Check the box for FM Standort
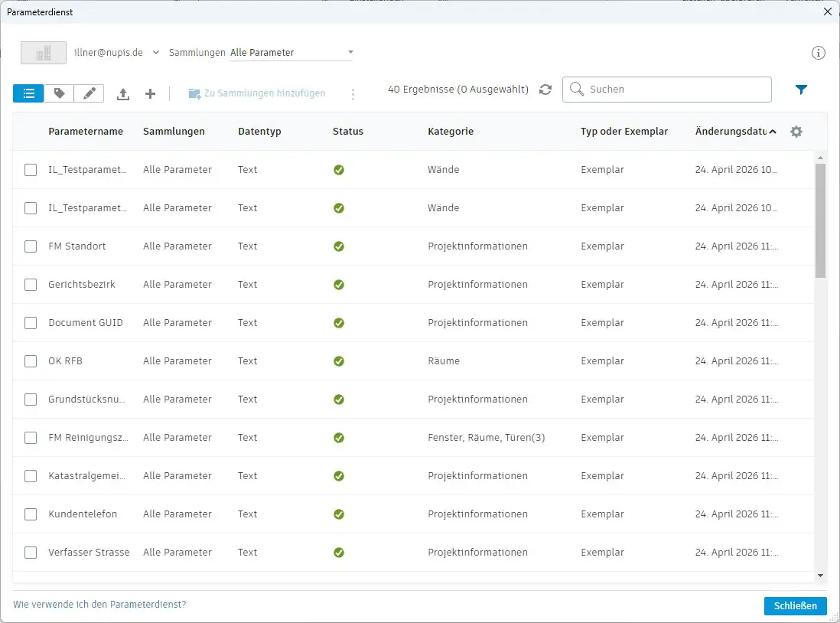This screenshot has height=623, width=840. click(31, 246)
